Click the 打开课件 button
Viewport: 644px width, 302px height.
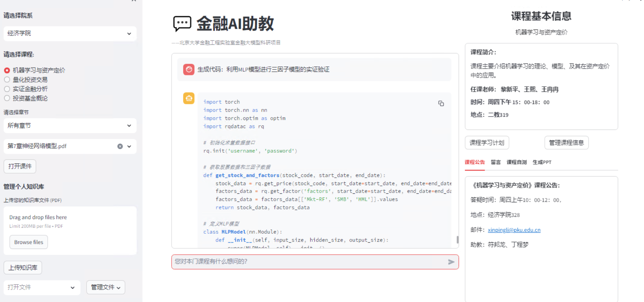(20, 166)
